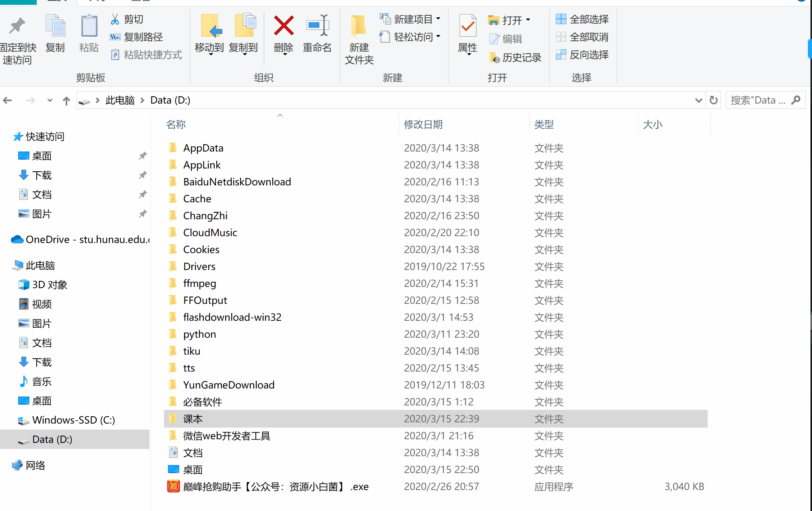
Task: Click 此电脑 in the address breadcrumb
Action: click(120, 100)
